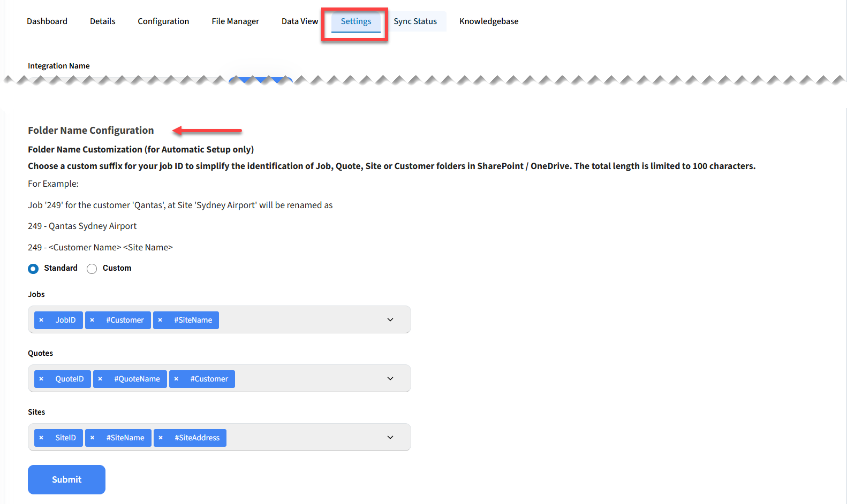Expand the Quotes dropdown chevron

click(390, 378)
